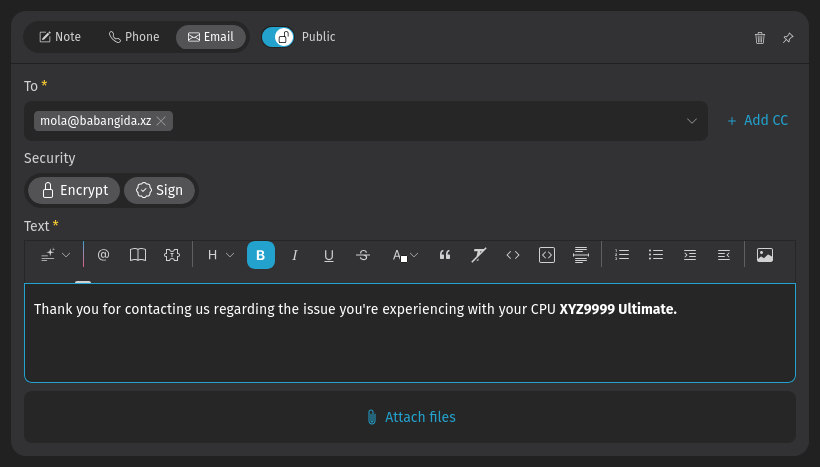The image size is (820, 467).
Task: Click the pin icon
Action: point(788,38)
